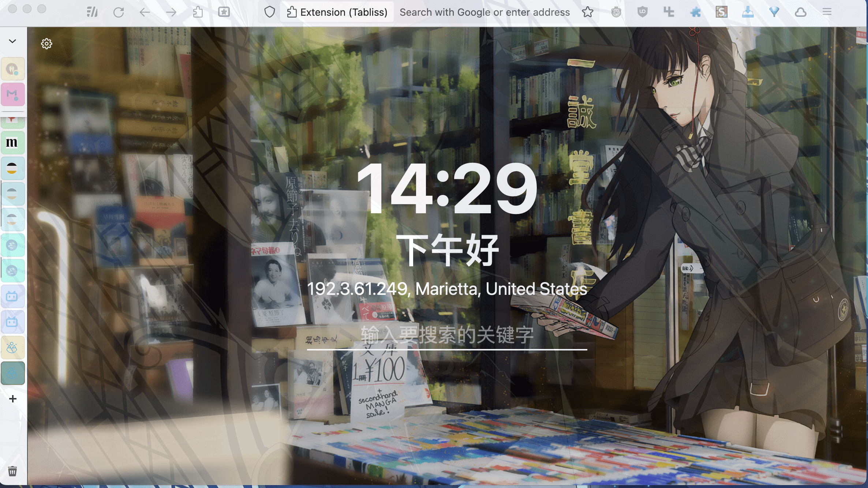Collapse the sidebar tab list chevron
Screen dimensions: 868x488
(12, 41)
